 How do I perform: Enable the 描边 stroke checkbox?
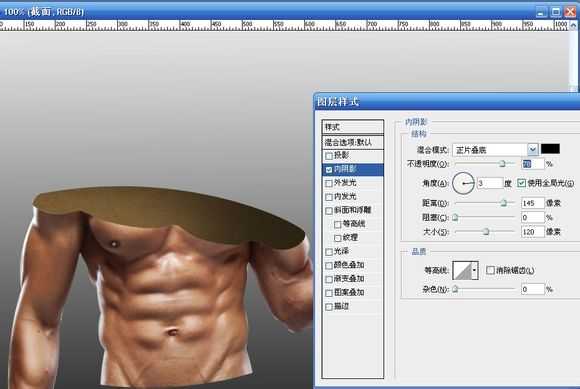[x=328, y=307]
